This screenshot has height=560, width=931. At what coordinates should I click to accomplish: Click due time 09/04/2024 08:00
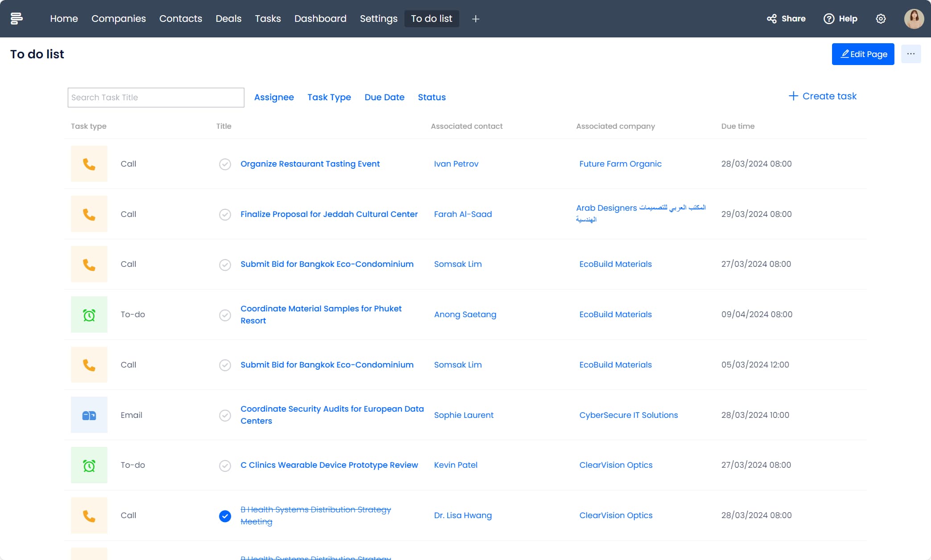(757, 315)
